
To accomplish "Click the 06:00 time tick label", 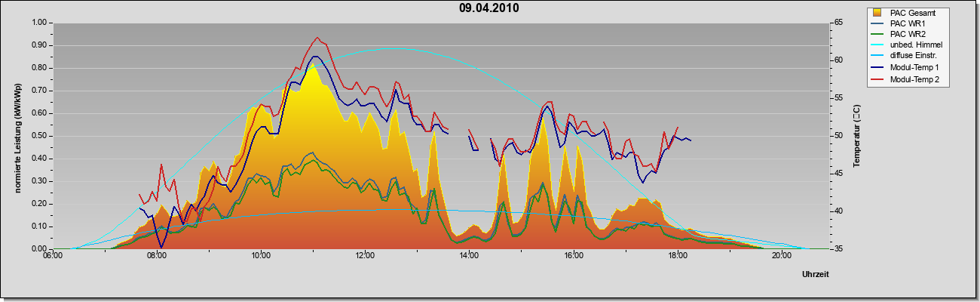I will coord(52,256).
